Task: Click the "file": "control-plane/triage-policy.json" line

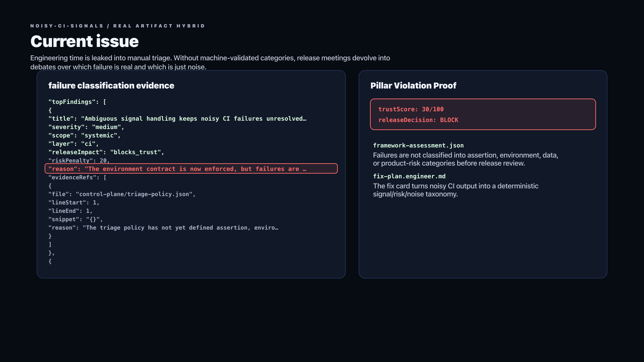Action: point(122,194)
